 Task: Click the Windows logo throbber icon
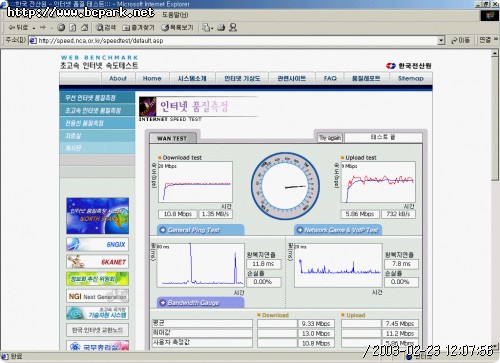pyautogui.click(x=490, y=15)
